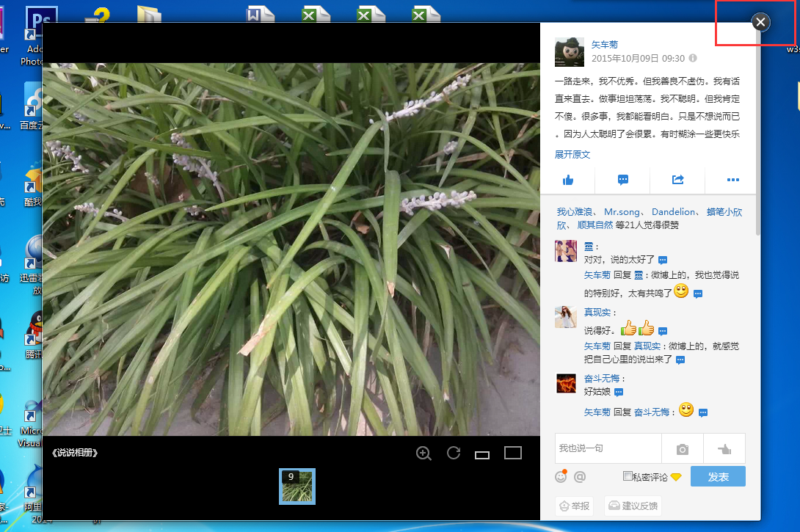Focus the 我也说一句 comment input field
Screen dimensions: 800x532
point(608,448)
